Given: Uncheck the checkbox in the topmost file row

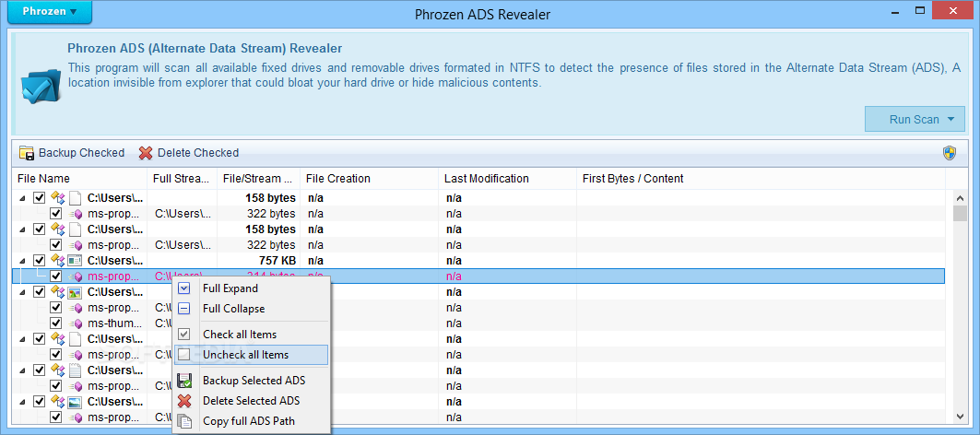Looking at the screenshot, I should pos(40,197).
